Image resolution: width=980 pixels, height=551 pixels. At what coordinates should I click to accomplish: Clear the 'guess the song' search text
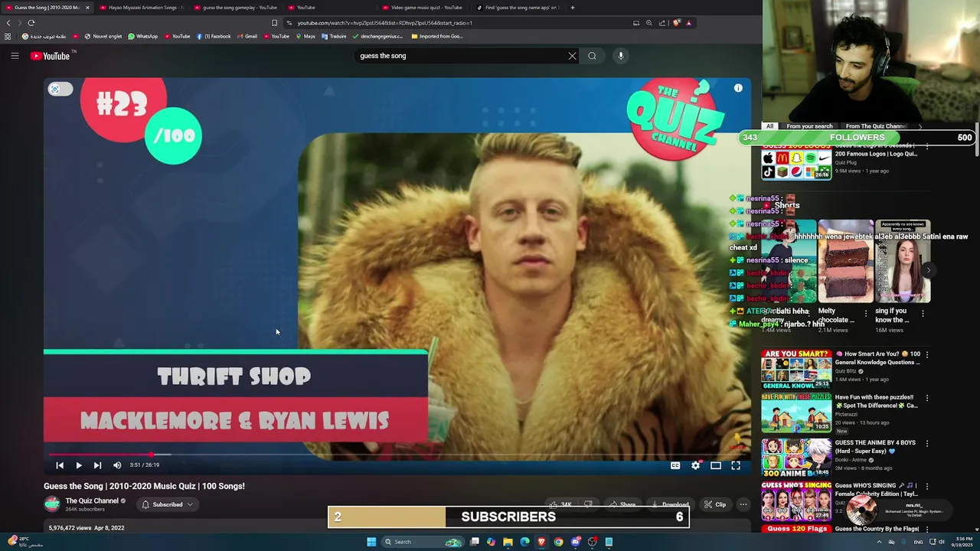(x=572, y=56)
